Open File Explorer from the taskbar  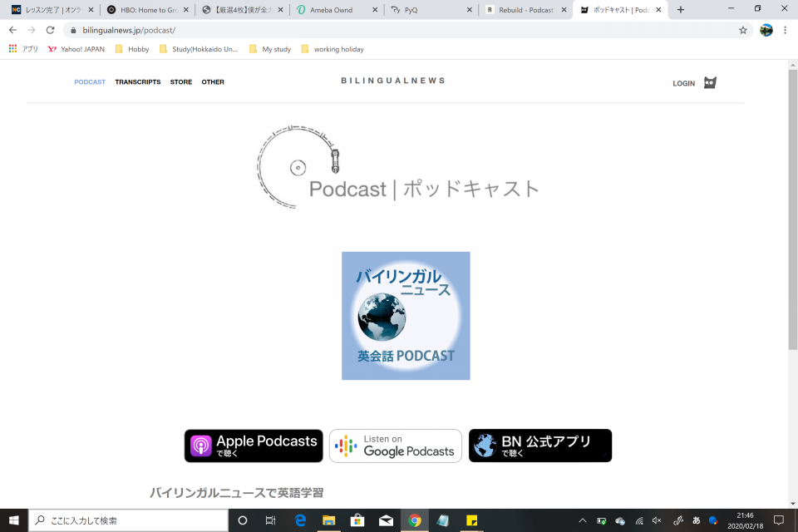click(x=329, y=520)
